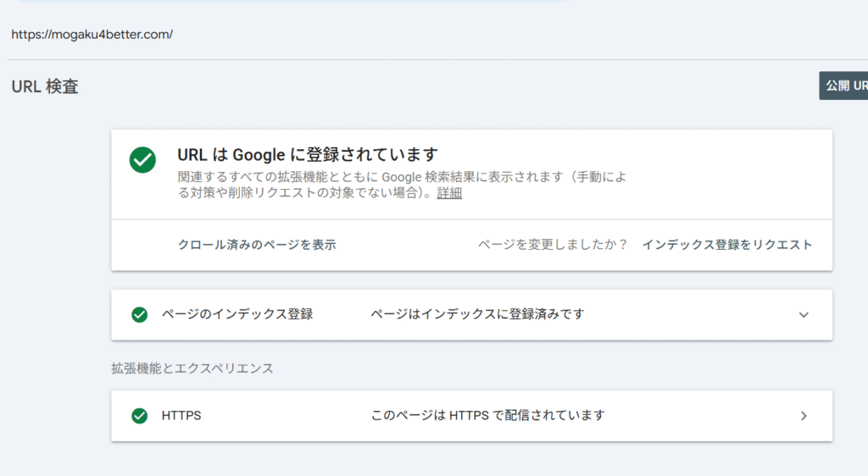
Task: Select クロール済みのページを表示
Action: point(257,245)
